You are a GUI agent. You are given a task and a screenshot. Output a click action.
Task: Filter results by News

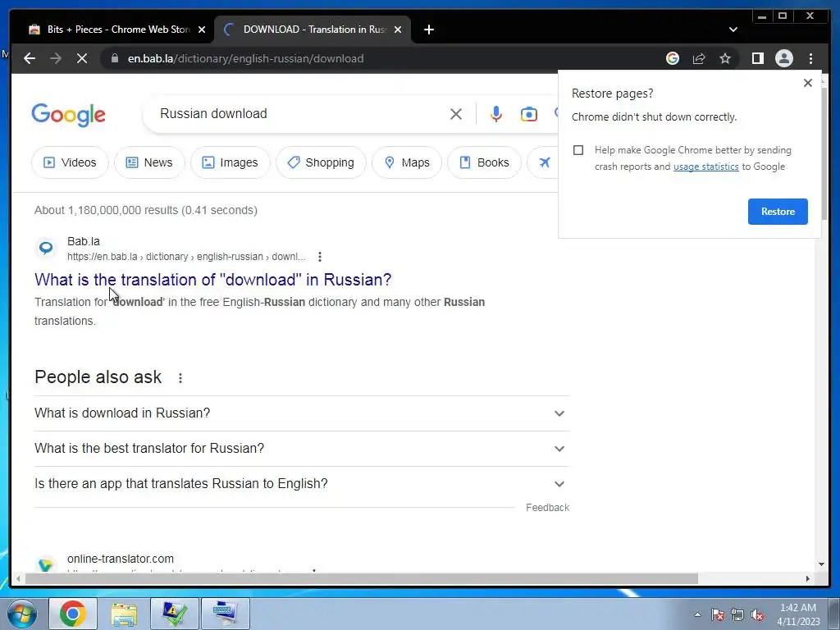point(149,162)
